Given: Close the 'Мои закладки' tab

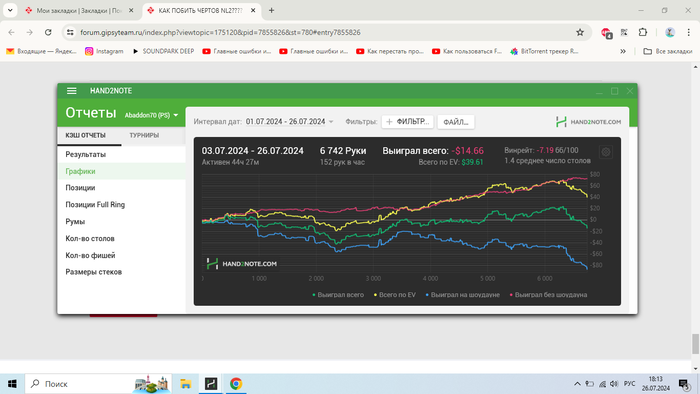Looking at the screenshot, I should click(131, 10).
